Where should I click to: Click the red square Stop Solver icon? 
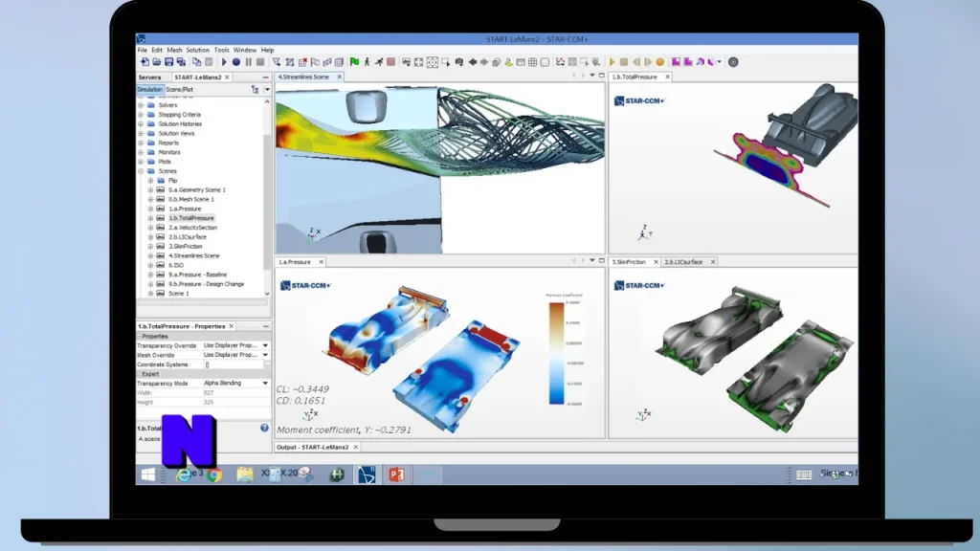[x=390, y=62]
